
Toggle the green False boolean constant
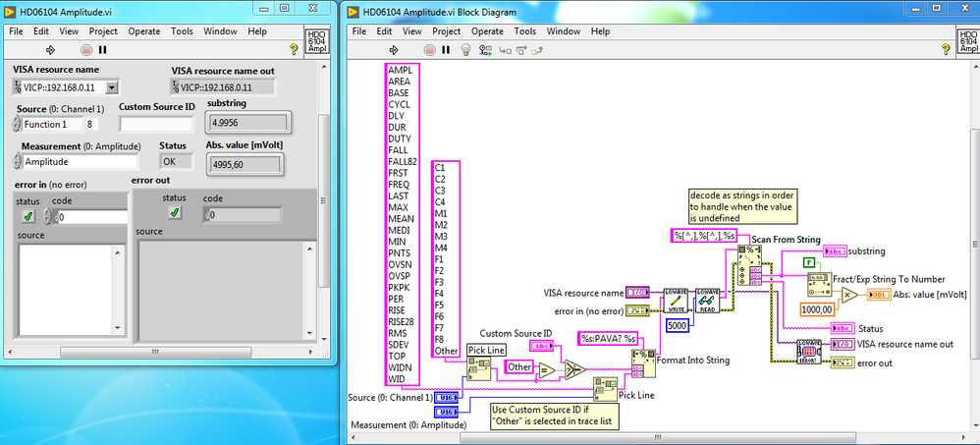coord(809,262)
